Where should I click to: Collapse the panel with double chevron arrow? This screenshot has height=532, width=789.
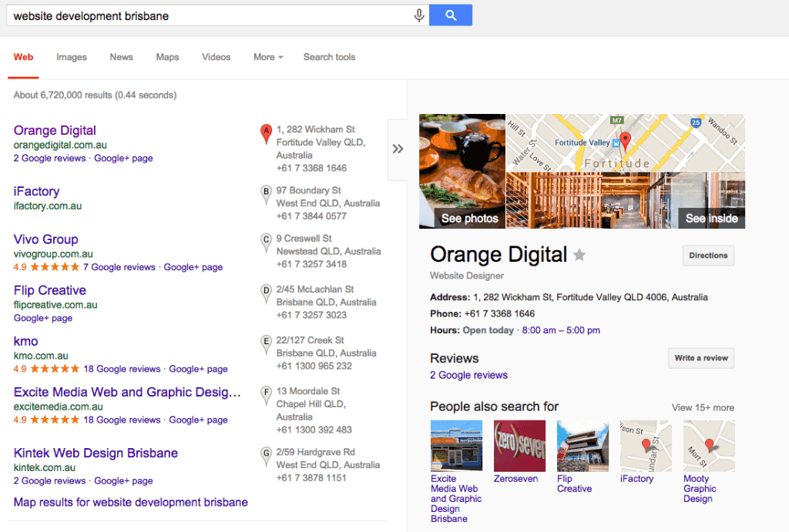pos(398,149)
